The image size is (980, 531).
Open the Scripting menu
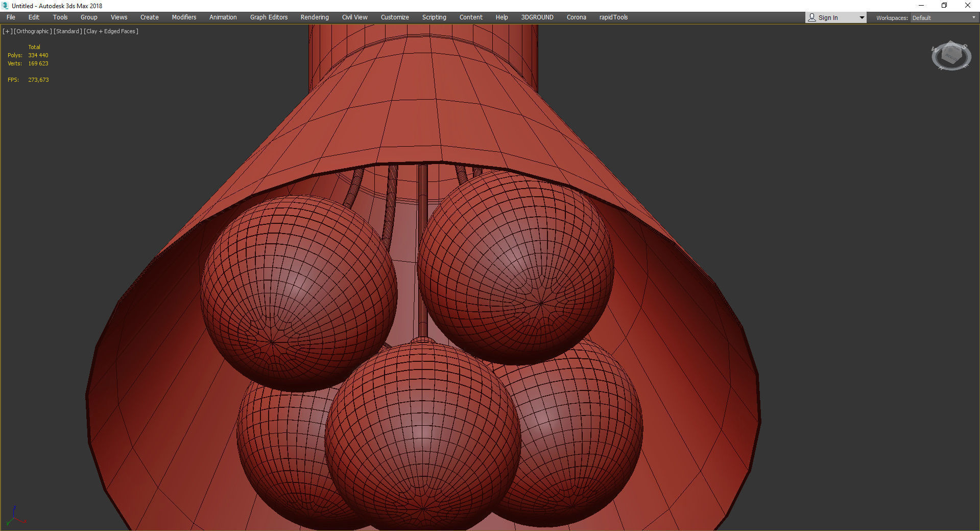(434, 17)
